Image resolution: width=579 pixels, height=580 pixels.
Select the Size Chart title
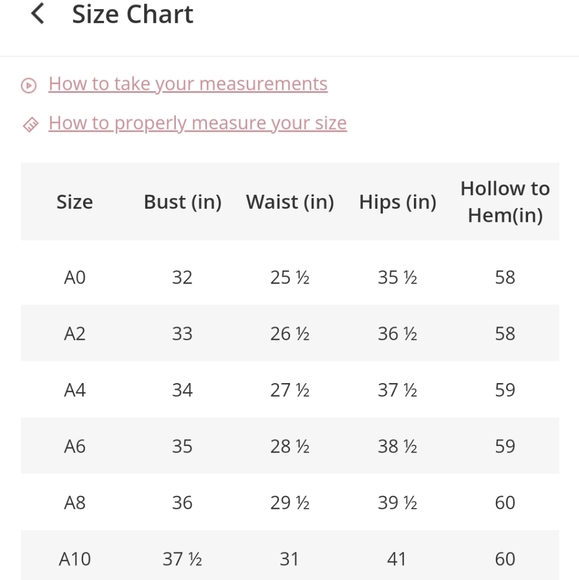click(x=132, y=14)
